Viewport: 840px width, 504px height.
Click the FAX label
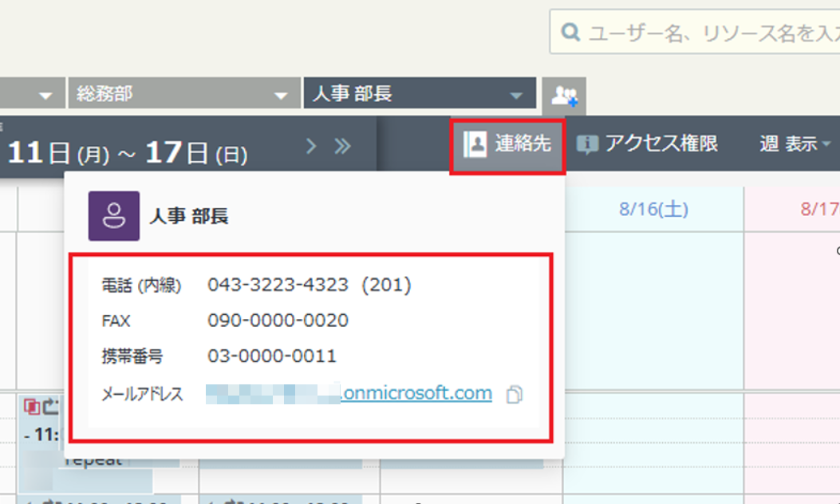coord(116,321)
